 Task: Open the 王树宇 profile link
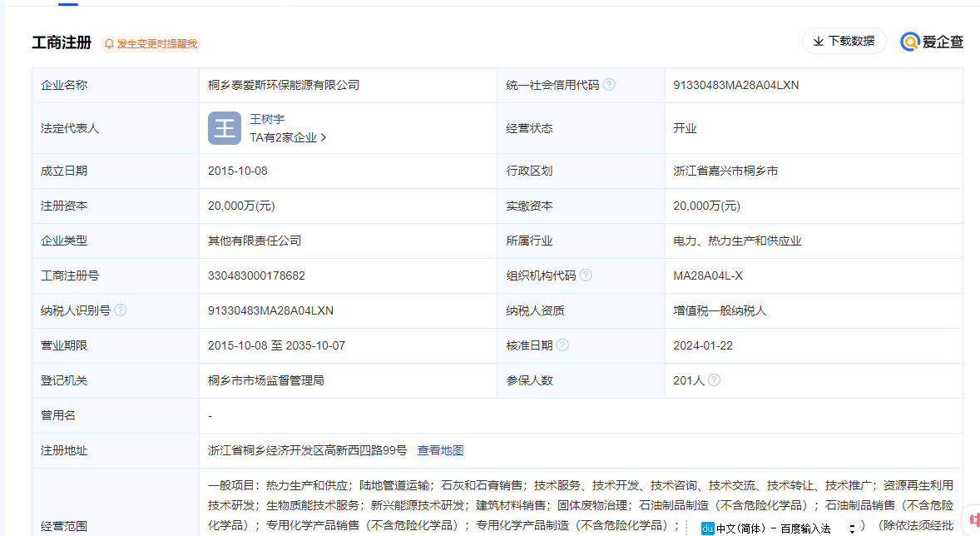[267, 119]
